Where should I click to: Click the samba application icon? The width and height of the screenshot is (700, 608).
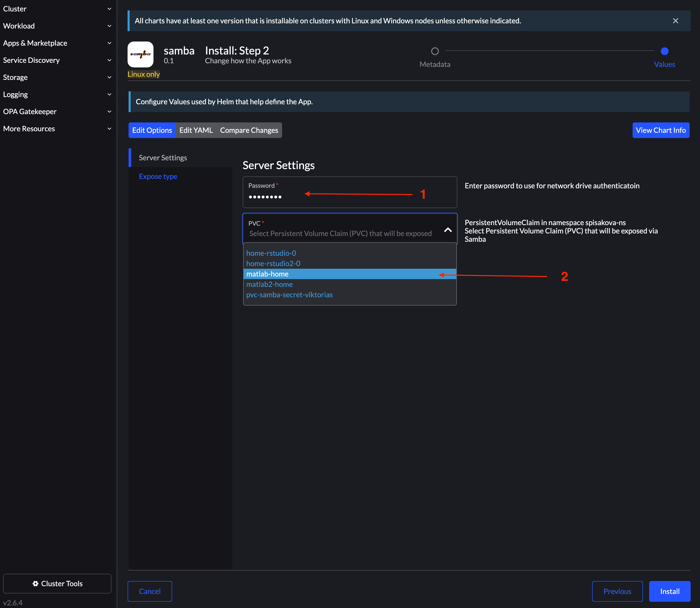click(x=141, y=54)
